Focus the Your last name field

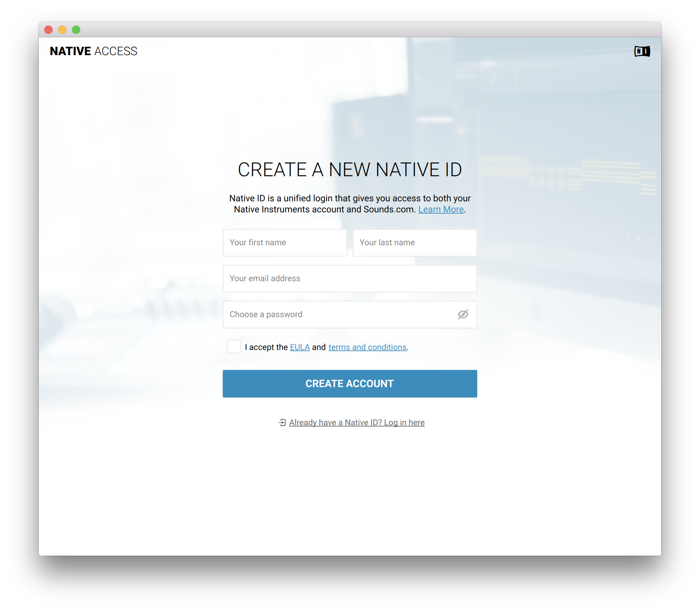(x=415, y=243)
